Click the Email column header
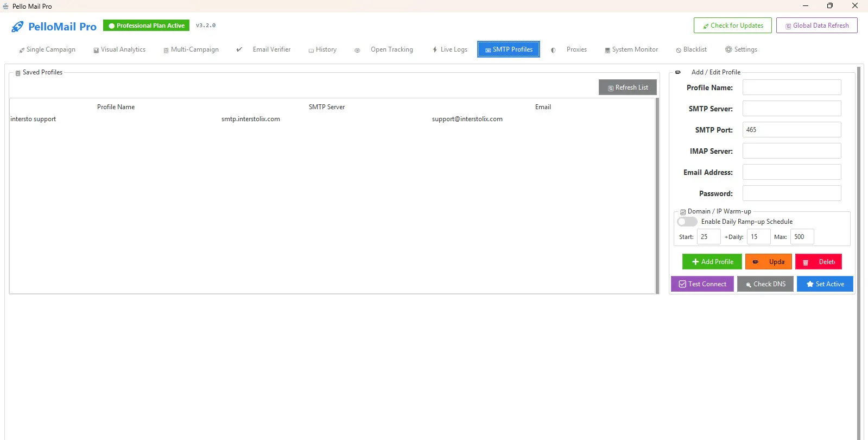The height and width of the screenshot is (440, 868). coord(543,107)
